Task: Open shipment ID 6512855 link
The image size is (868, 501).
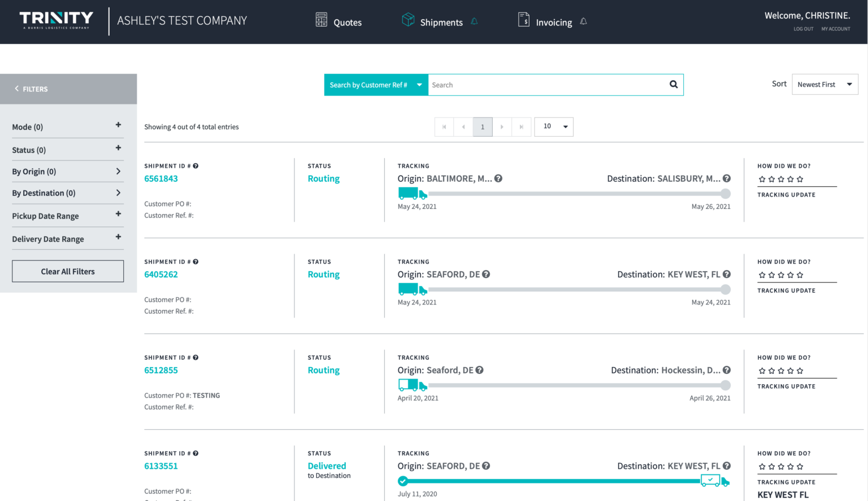Action: point(161,371)
